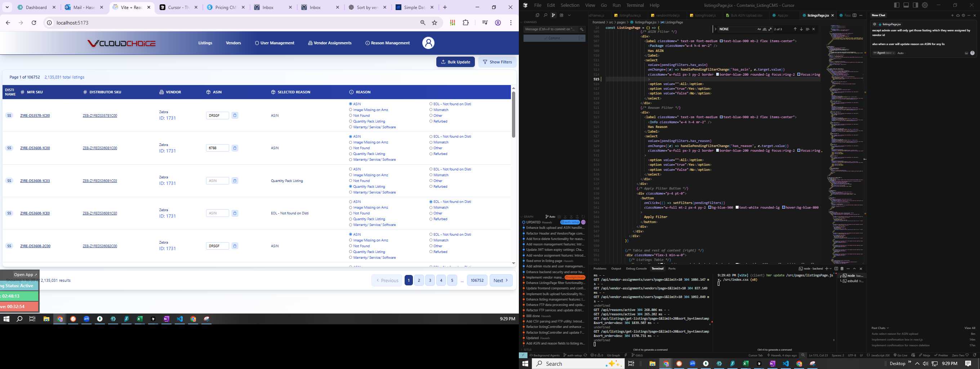Open Agent mode dropdown in chat
This screenshot has width=980, height=369.
click(x=883, y=53)
